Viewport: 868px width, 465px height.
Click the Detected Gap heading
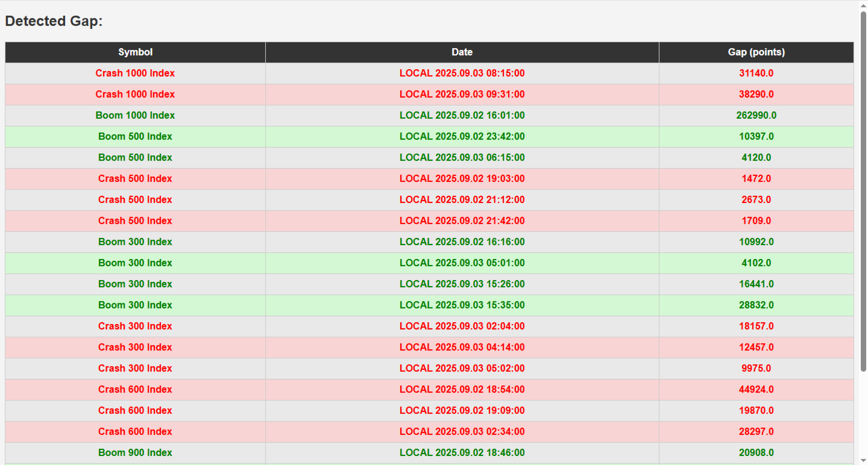point(54,21)
